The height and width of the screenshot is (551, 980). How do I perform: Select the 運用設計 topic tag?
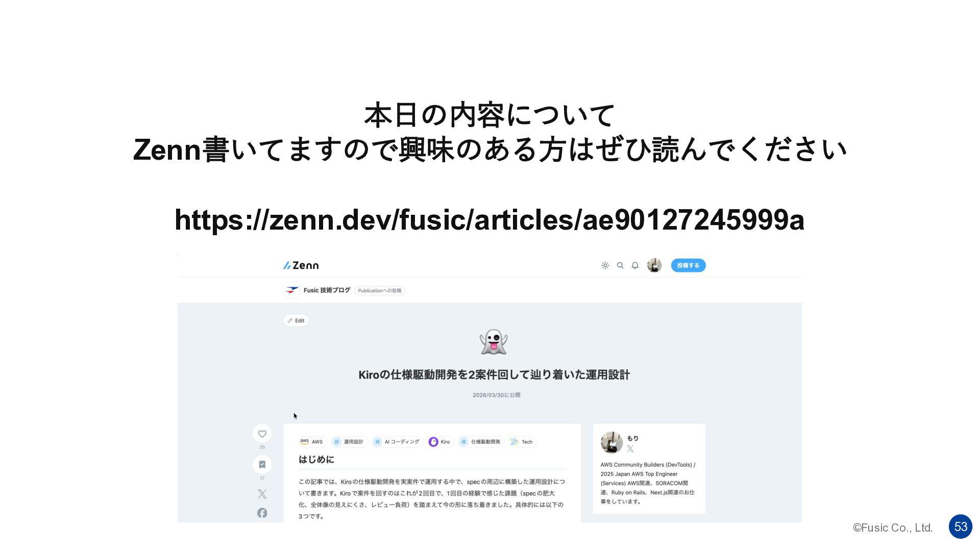pyautogui.click(x=349, y=442)
